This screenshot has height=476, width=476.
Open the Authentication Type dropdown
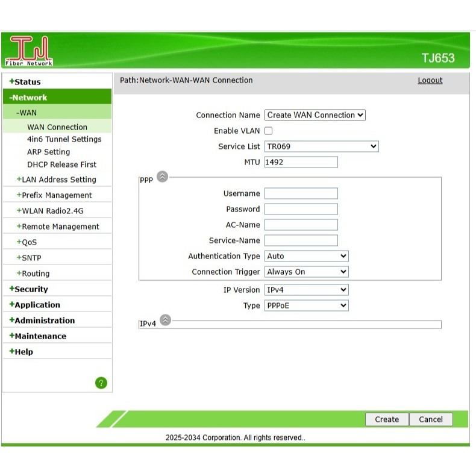[x=306, y=256]
